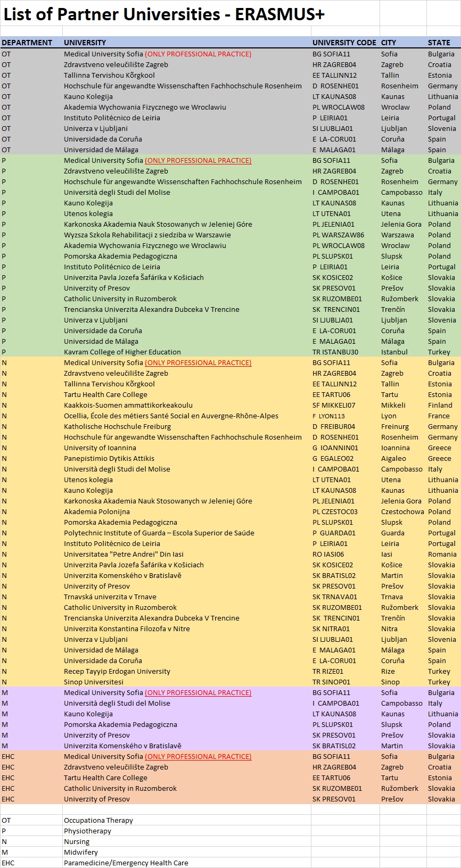Select 'Trnavská univerzita v Trnave' cell
Image resolution: width=461 pixels, height=868 pixels.
click(x=110, y=597)
